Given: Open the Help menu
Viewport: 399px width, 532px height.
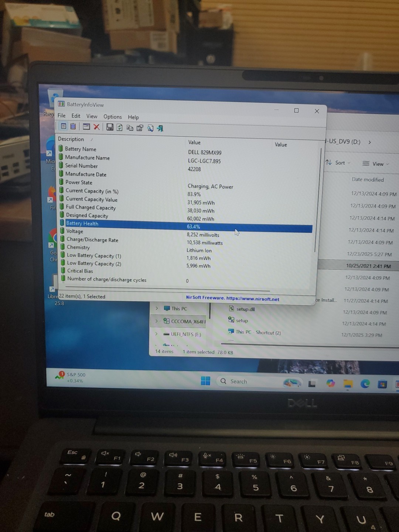Looking at the screenshot, I should tap(133, 117).
